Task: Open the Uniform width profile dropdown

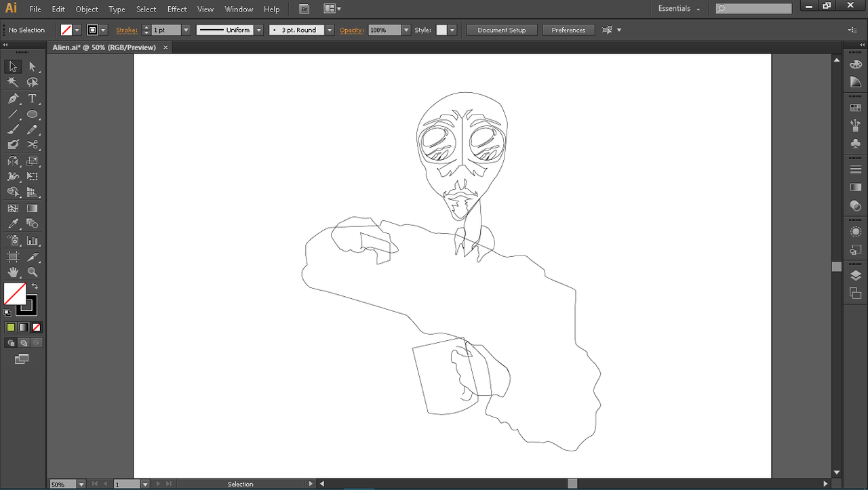Action: (259, 30)
